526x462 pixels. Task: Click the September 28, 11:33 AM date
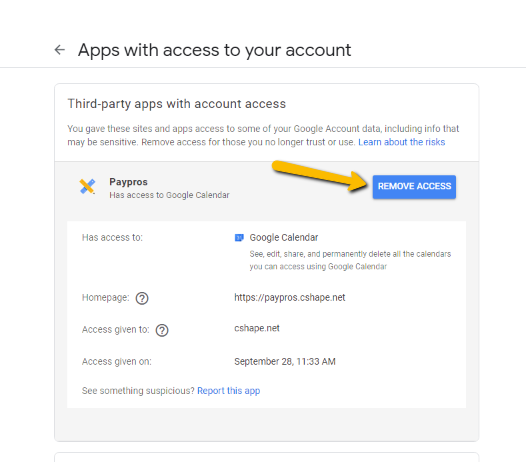(285, 361)
